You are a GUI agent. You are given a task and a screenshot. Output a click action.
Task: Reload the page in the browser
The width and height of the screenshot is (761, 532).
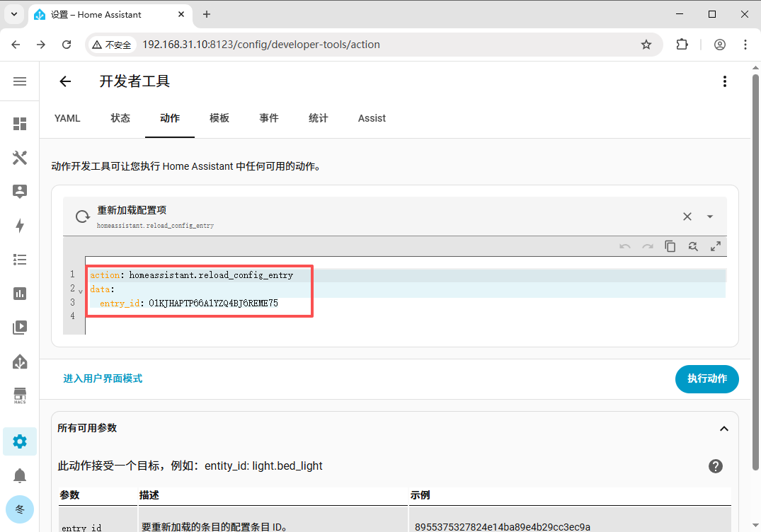(67, 45)
